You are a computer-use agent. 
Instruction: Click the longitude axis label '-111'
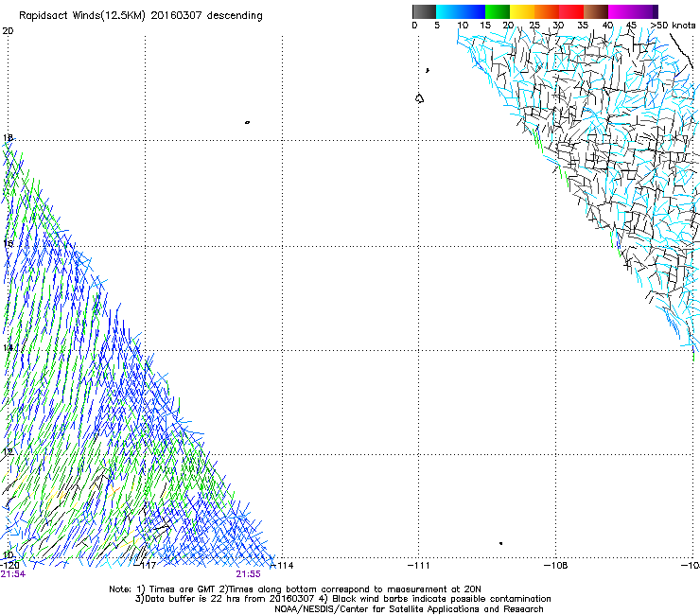pyautogui.click(x=419, y=566)
